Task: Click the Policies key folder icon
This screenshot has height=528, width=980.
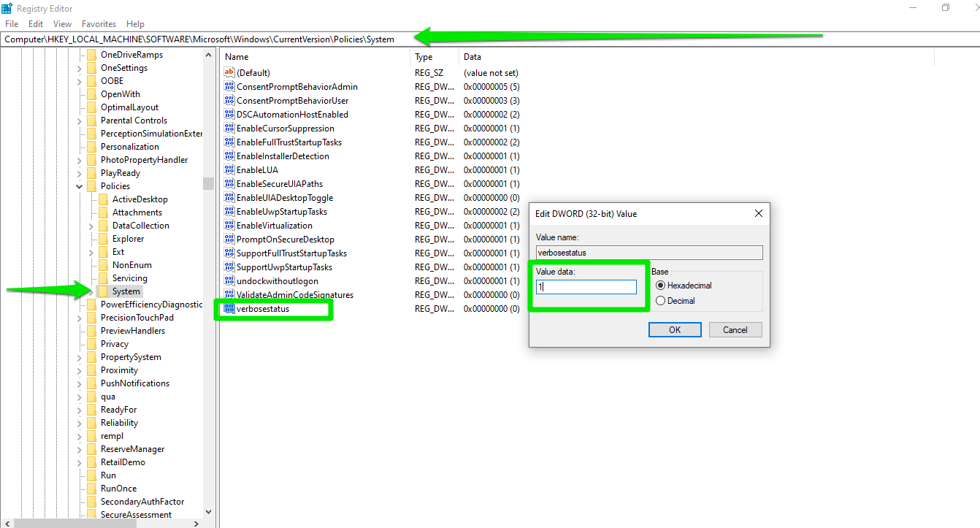Action: point(91,186)
